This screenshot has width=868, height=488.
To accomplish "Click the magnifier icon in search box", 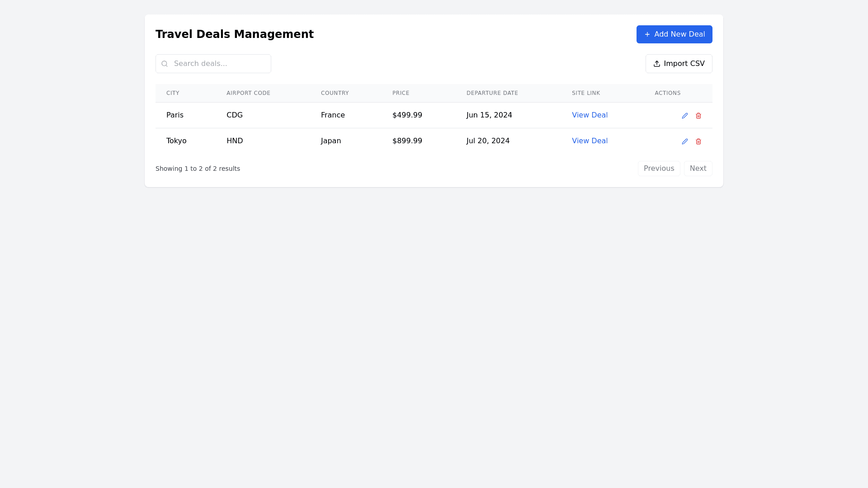I will pos(165,64).
